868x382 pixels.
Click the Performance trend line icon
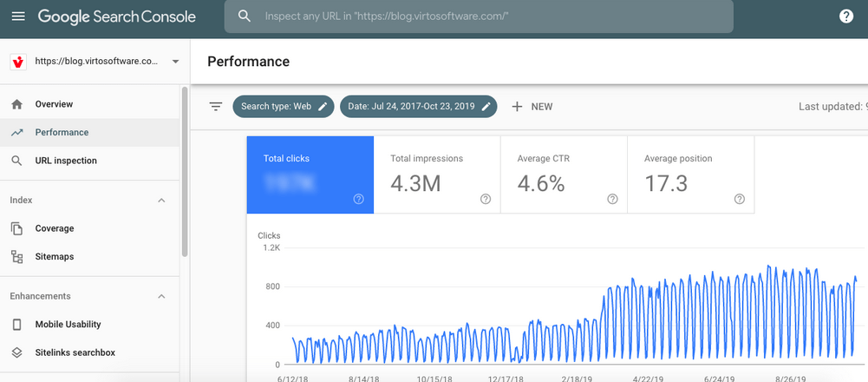pos(16,133)
